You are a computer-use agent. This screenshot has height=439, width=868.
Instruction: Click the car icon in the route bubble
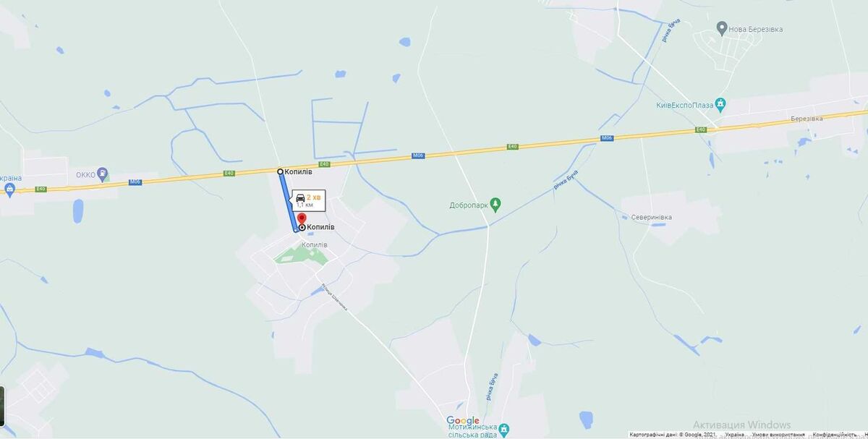300,198
